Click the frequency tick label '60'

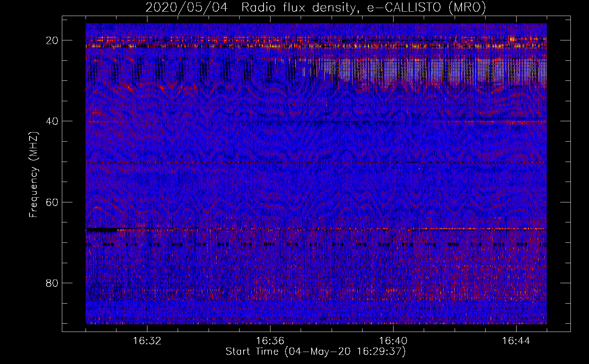pos(52,202)
